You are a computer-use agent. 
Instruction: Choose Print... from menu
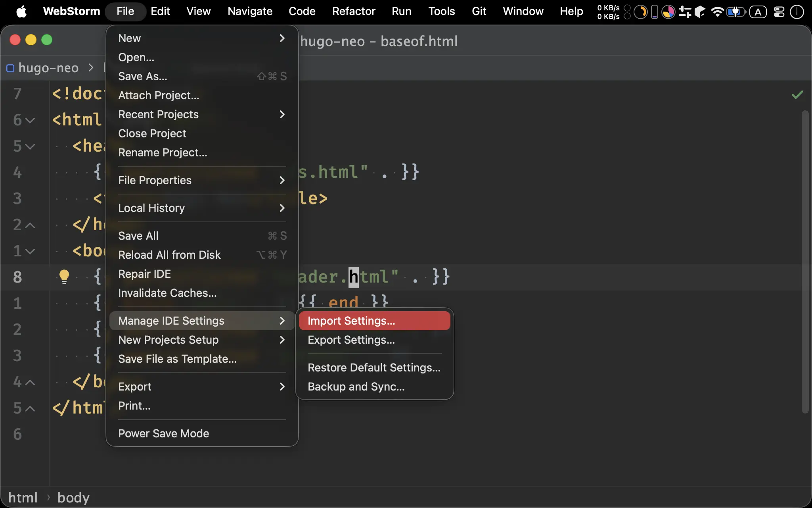pos(202,406)
